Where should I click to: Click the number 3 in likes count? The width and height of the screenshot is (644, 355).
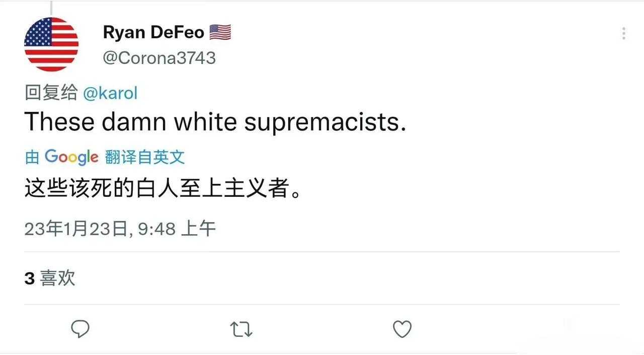[x=29, y=278]
